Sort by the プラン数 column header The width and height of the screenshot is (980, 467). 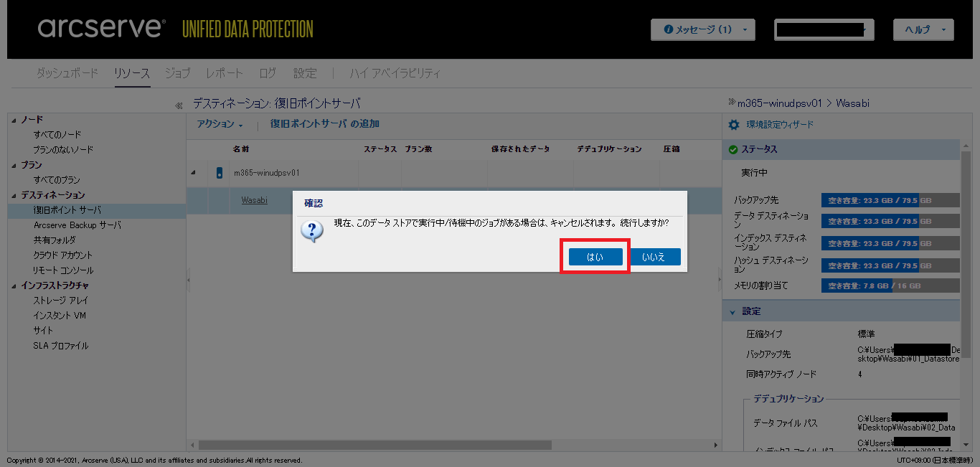[418, 149]
